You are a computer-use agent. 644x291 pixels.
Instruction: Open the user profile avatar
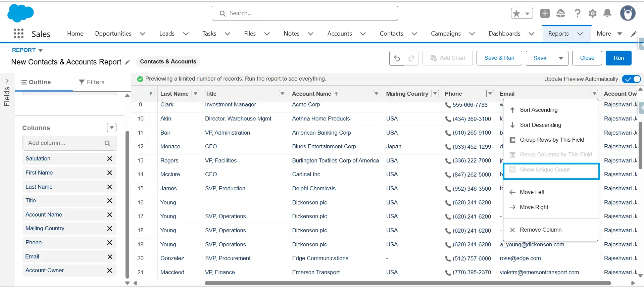(628, 13)
